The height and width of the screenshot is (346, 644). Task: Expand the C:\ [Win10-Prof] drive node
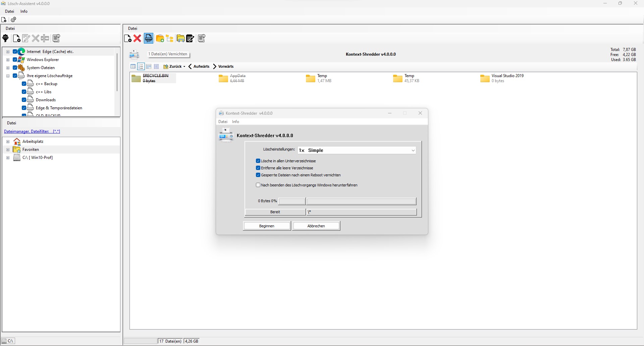coord(8,158)
